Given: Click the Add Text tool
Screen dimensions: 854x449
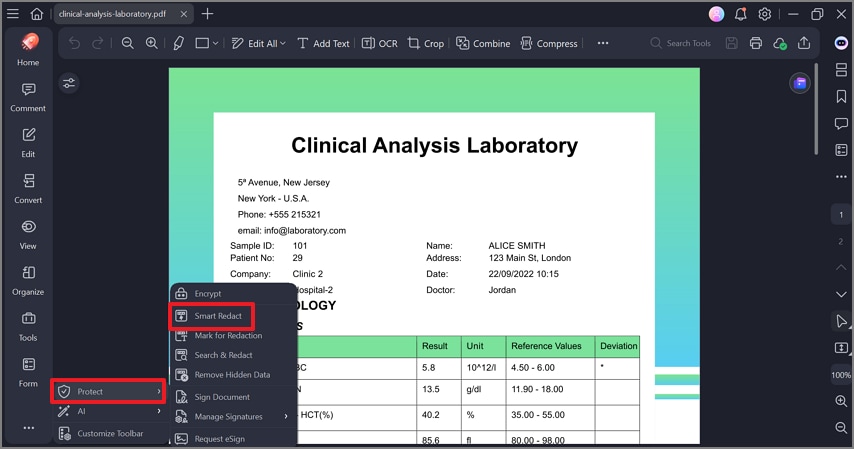Looking at the screenshot, I should [x=323, y=44].
